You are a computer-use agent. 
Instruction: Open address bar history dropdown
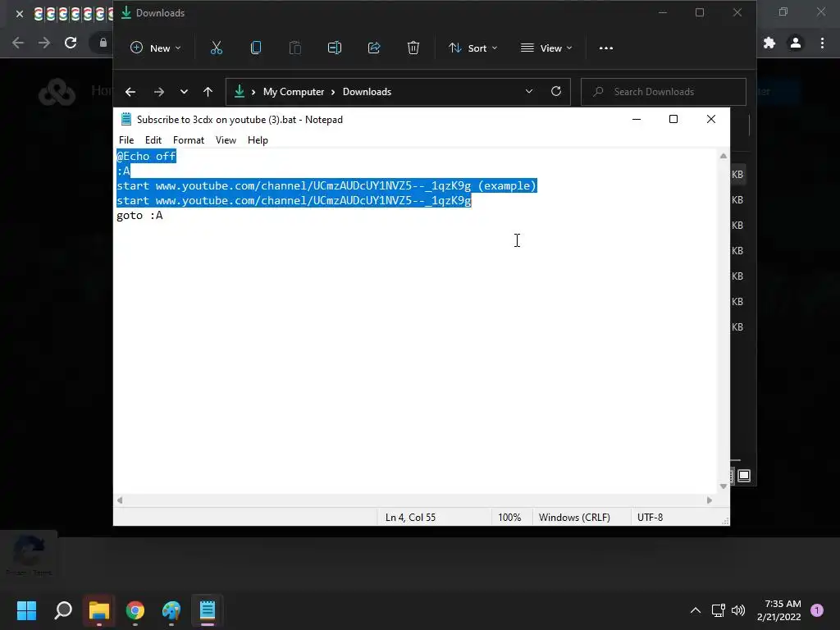click(x=529, y=92)
